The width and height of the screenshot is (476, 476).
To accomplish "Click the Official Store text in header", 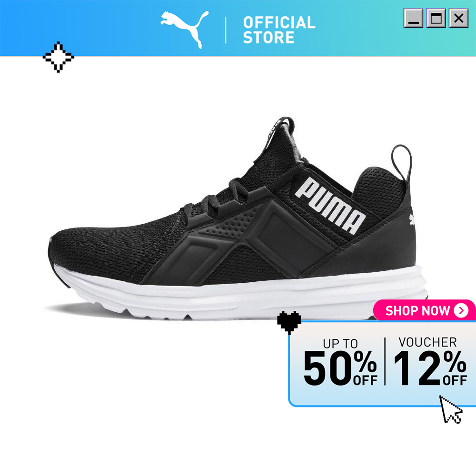I will [279, 30].
